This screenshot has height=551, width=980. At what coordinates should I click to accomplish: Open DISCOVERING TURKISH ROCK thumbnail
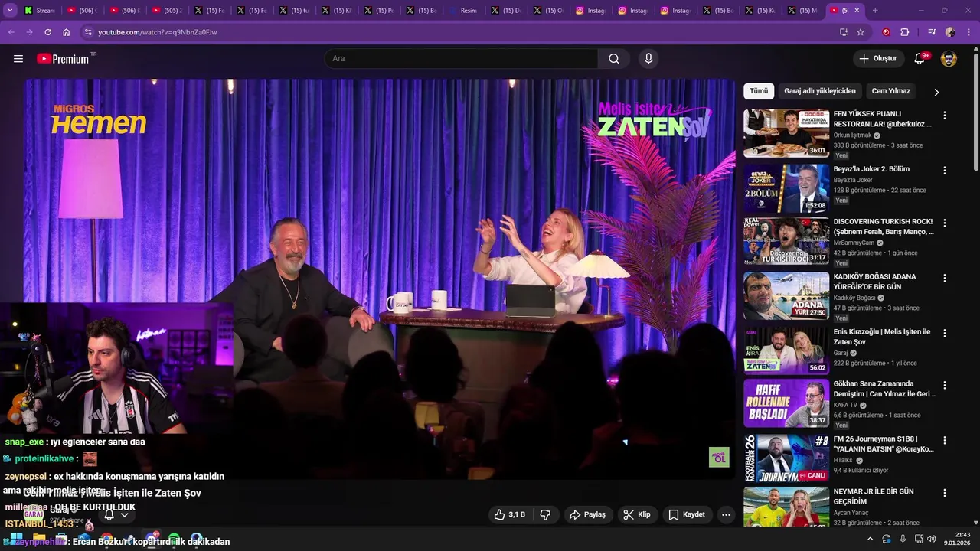pyautogui.click(x=786, y=241)
